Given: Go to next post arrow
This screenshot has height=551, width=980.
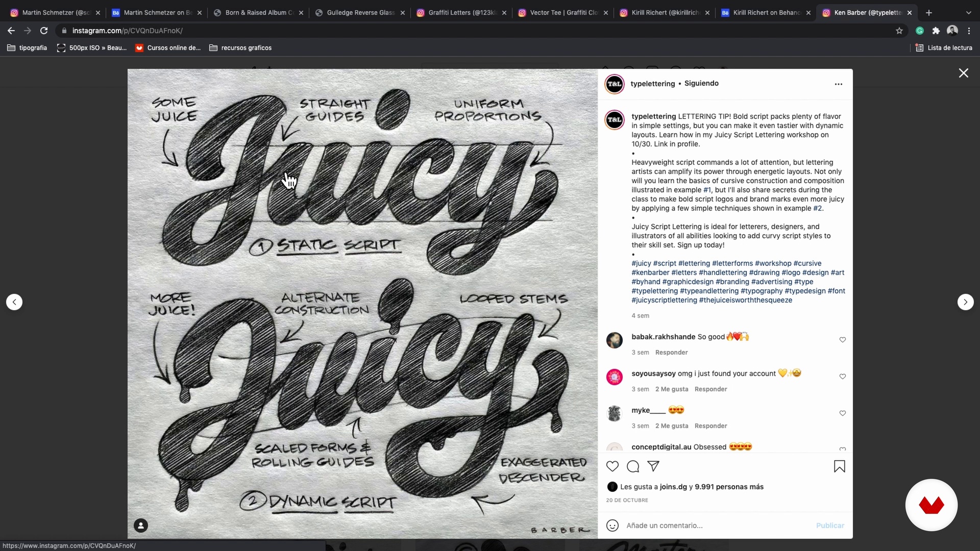Looking at the screenshot, I should [x=965, y=302].
